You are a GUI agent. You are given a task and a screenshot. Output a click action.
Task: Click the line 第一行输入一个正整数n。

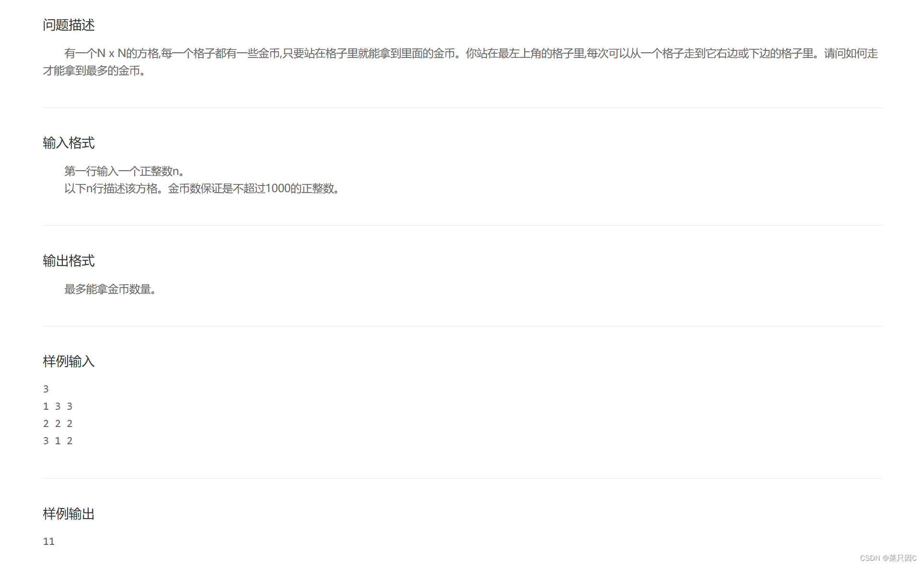[125, 171]
